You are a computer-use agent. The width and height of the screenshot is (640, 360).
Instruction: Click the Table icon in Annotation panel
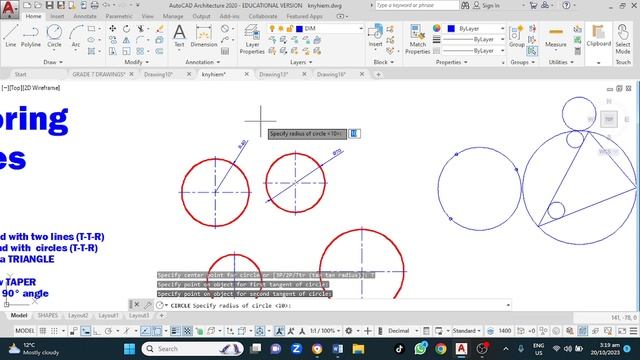(225, 51)
